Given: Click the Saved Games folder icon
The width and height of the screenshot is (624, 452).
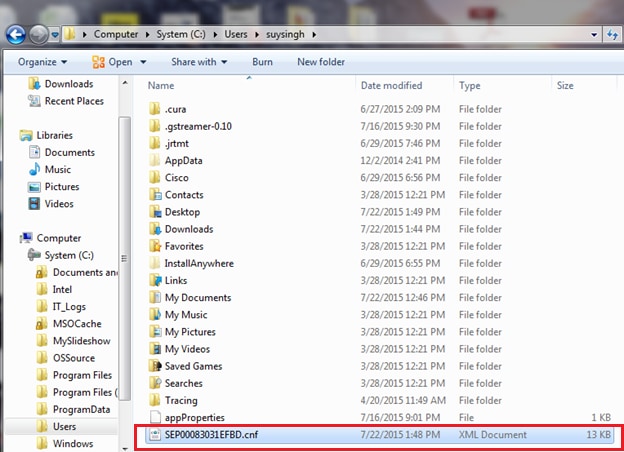Looking at the screenshot, I should [155, 366].
